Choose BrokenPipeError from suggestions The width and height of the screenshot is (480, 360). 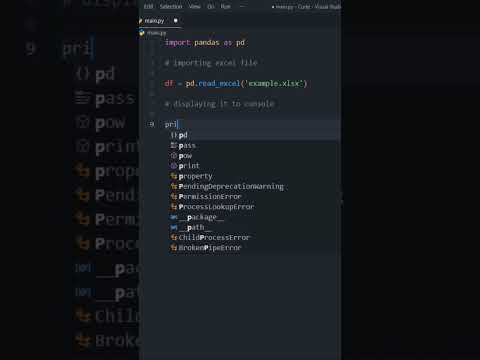255,248
